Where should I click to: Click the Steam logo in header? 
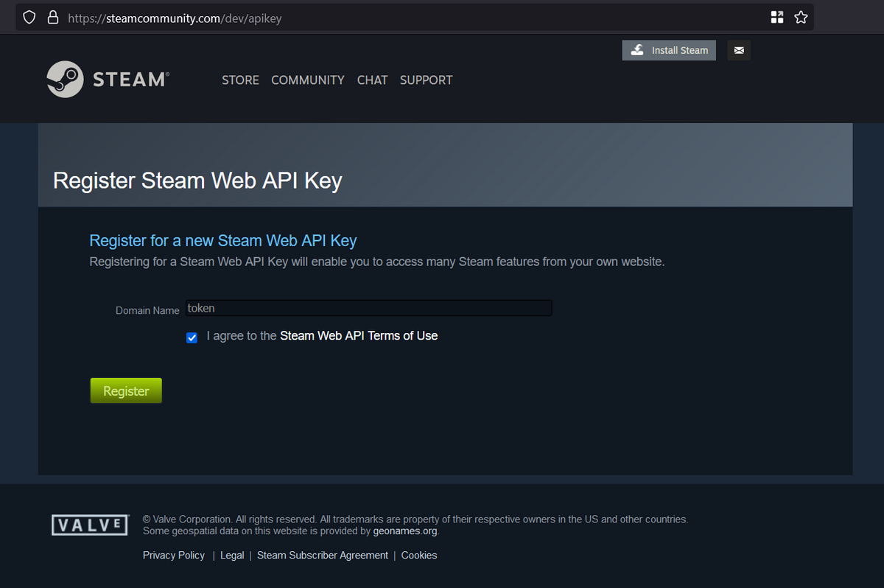point(108,79)
